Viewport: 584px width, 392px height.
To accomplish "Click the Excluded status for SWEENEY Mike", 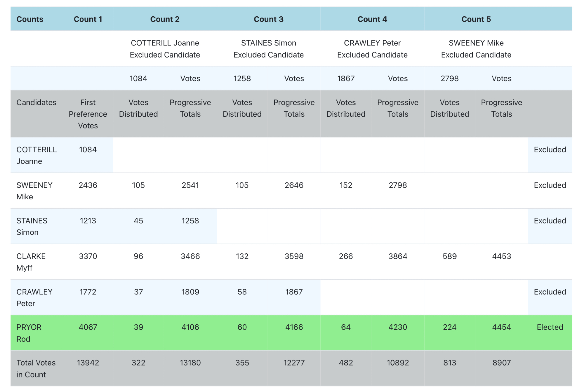I will [x=550, y=185].
